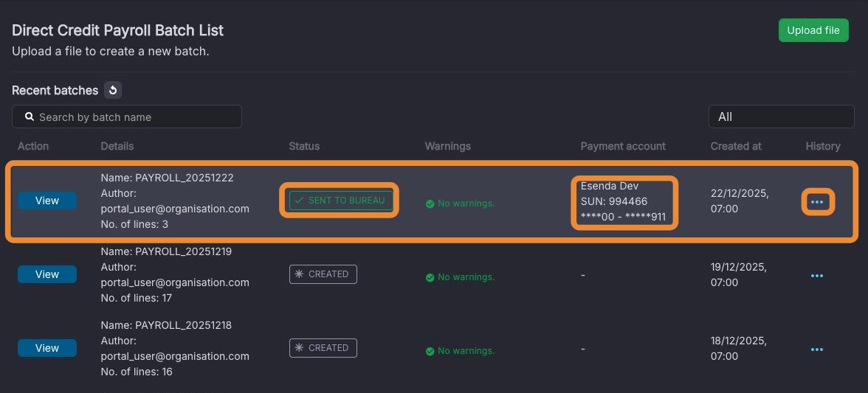Image resolution: width=868 pixels, height=393 pixels.
Task: Click the History column header
Action: (x=823, y=147)
